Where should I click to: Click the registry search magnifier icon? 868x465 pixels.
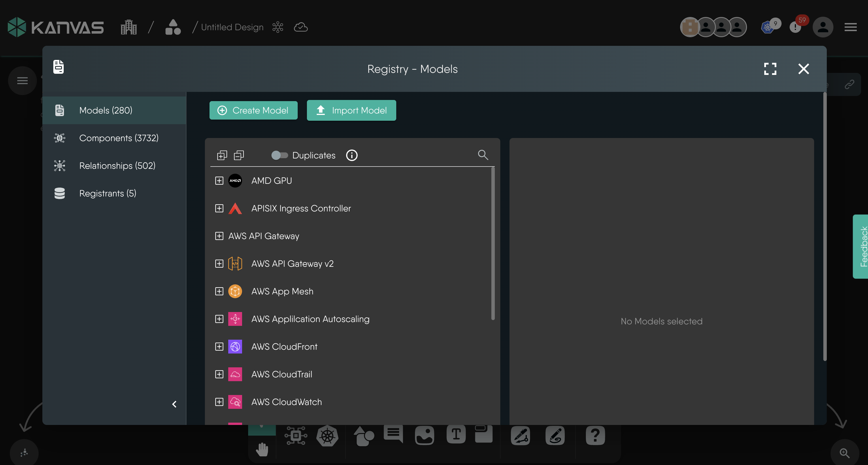(483, 155)
